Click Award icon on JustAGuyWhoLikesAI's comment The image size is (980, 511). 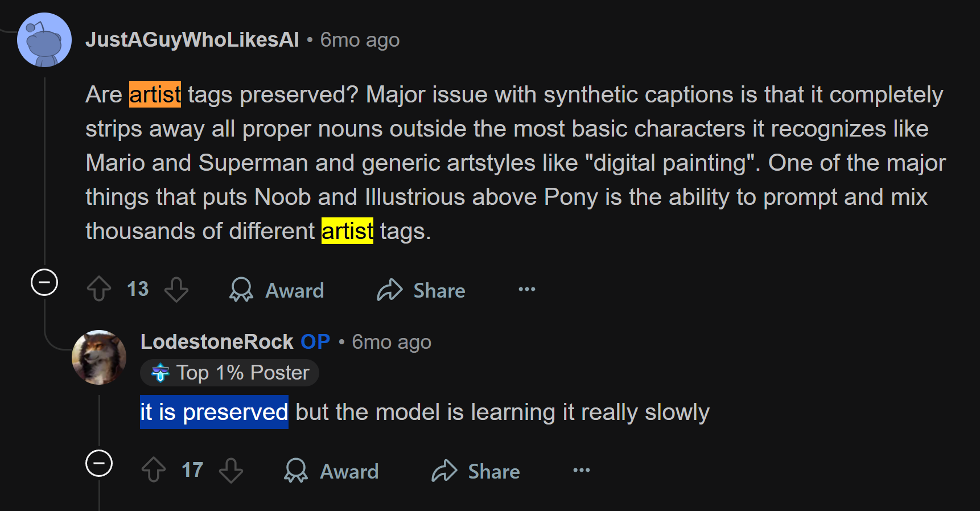pyautogui.click(x=241, y=290)
